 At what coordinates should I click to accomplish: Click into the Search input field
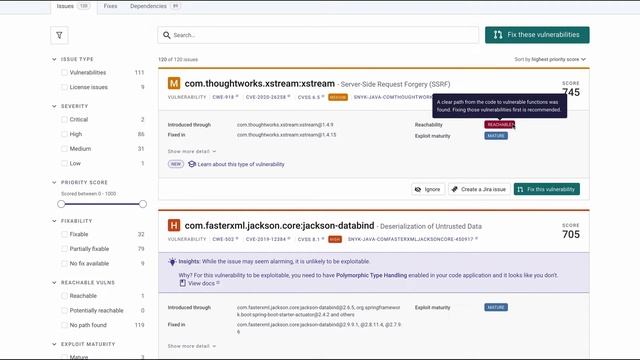318,35
